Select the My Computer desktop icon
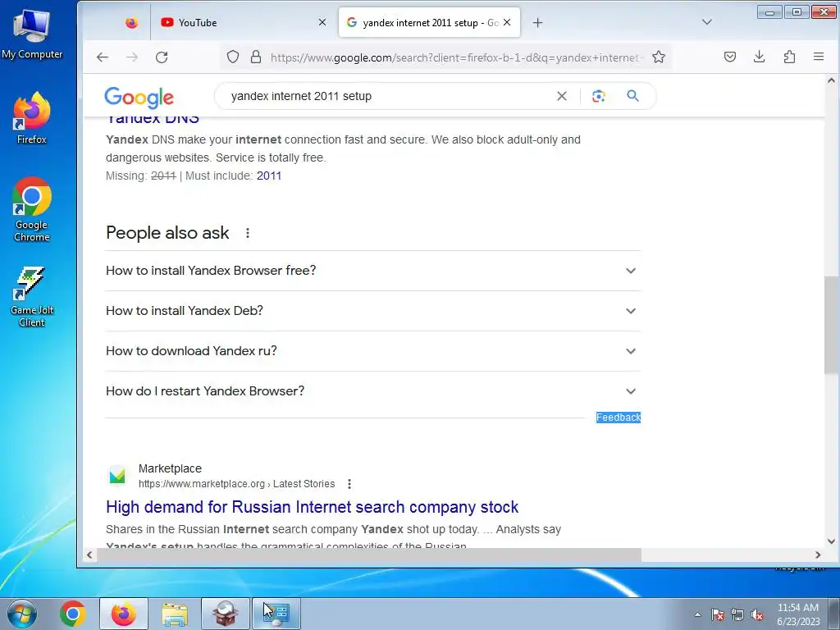Viewport: 840px width, 630px height. pyautogui.click(x=32, y=35)
